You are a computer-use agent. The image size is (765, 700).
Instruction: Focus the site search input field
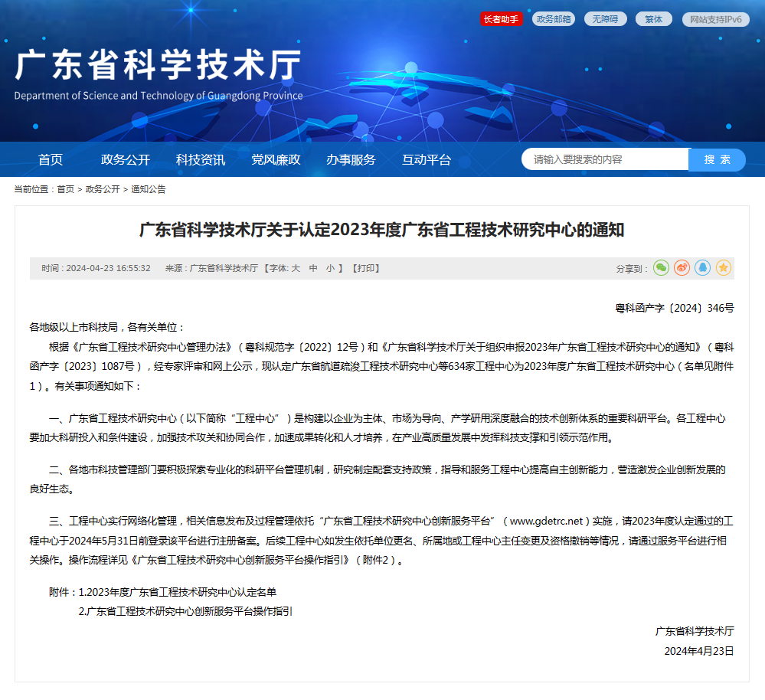[x=605, y=159]
